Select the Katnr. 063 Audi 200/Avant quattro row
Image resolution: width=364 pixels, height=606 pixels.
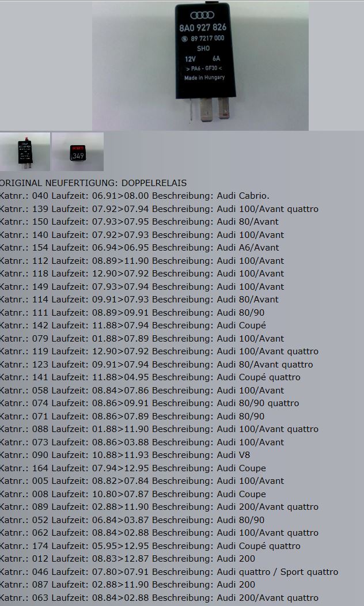point(159,598)
